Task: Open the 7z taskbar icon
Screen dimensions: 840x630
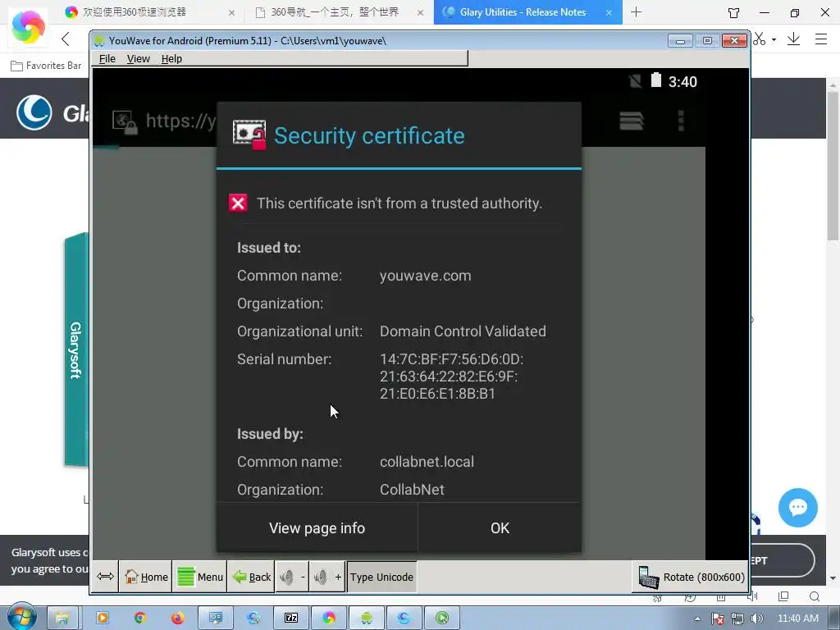Action: (x=291, y=619)
